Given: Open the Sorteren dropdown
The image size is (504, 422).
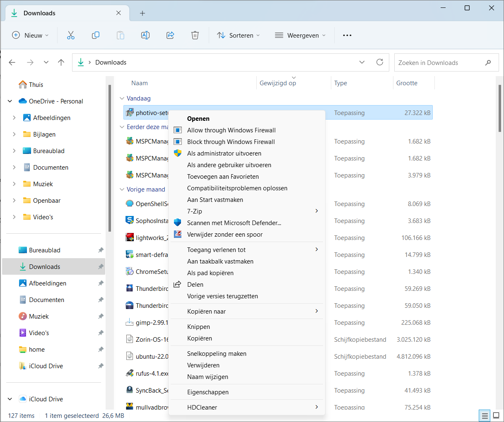Looking at the screenshot, I should pyautogui.click(x=239, y=35).
